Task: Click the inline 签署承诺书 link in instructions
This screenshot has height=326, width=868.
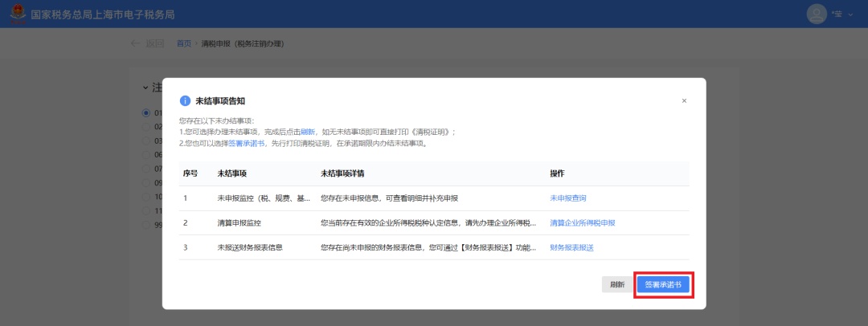Action: coord(244,143)
